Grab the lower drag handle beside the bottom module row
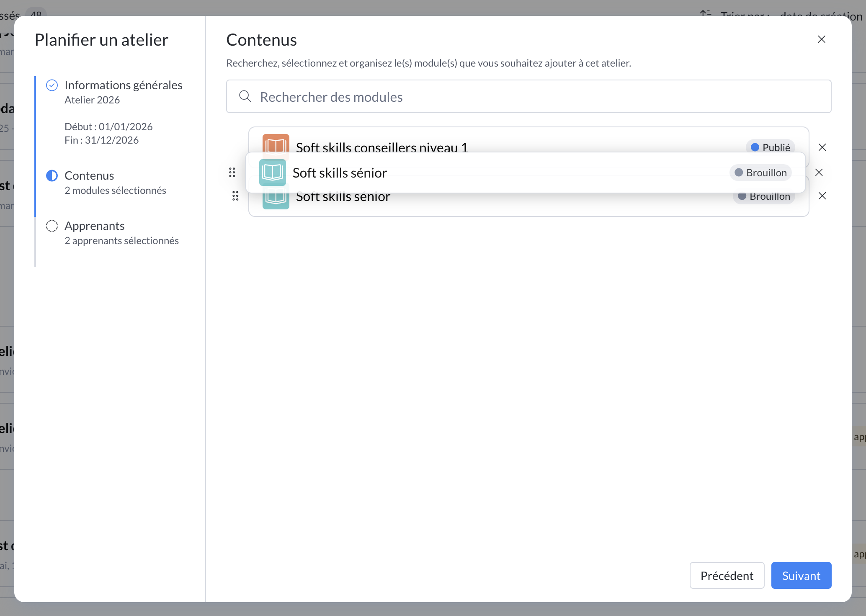Viewport: 866px width, 616px height. pos(235,196)
